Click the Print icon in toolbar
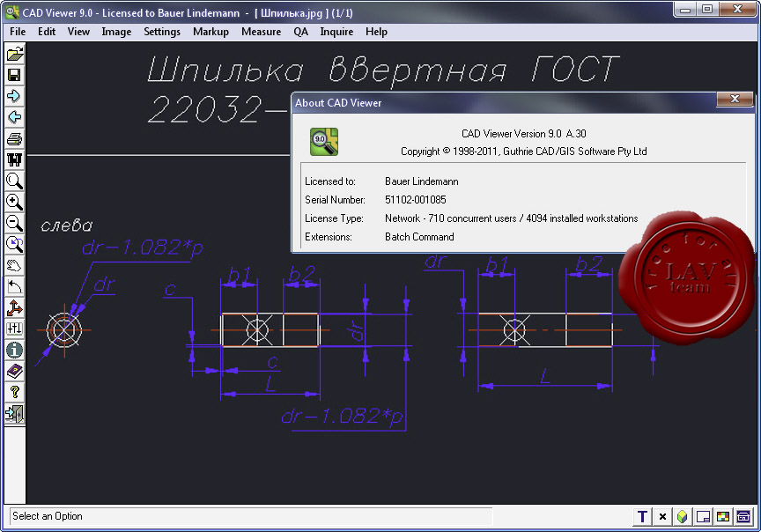This screenshot has height=532, width=761. tap(15, 139)
